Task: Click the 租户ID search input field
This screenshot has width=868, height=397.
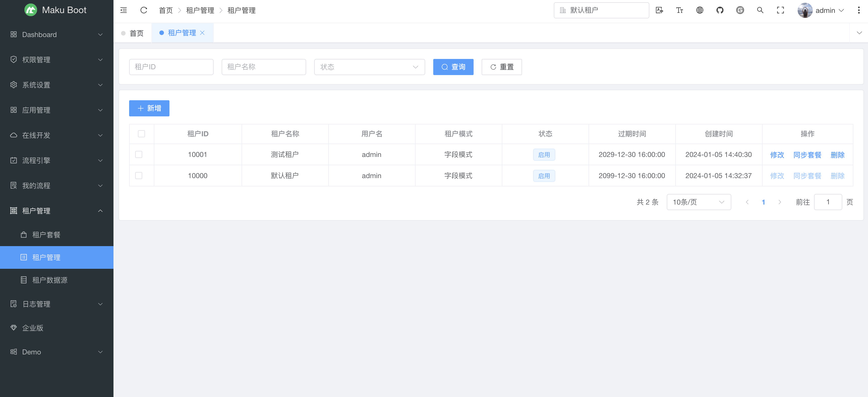Action: coord(171,67)
